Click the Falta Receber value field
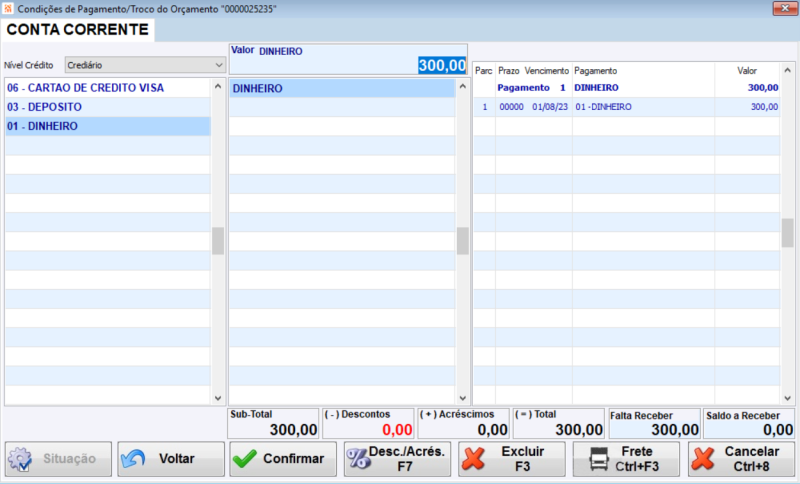The image size is (800, 484). point(655,424)
